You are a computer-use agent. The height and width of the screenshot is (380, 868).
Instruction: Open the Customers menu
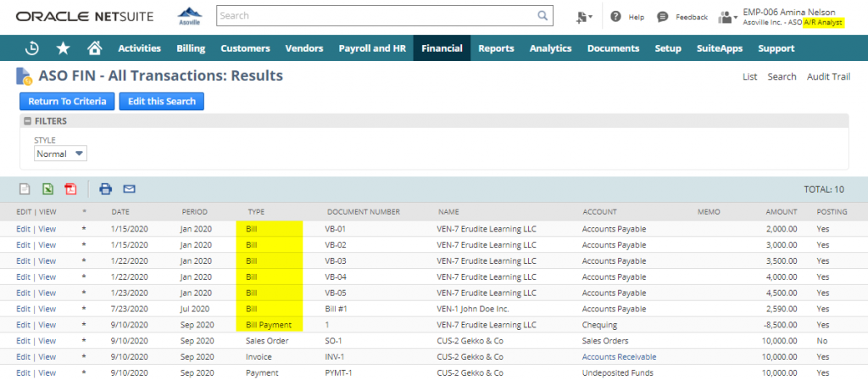[x=245, y=48]
